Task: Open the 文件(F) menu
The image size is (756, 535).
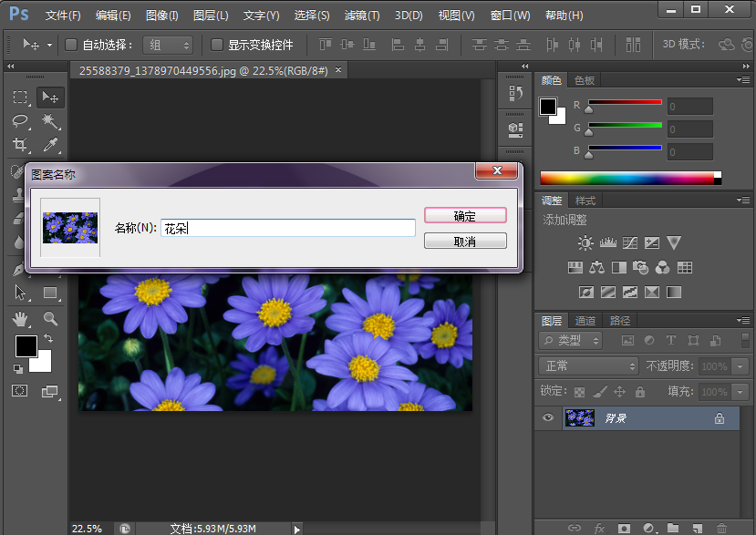Action: 63,15
